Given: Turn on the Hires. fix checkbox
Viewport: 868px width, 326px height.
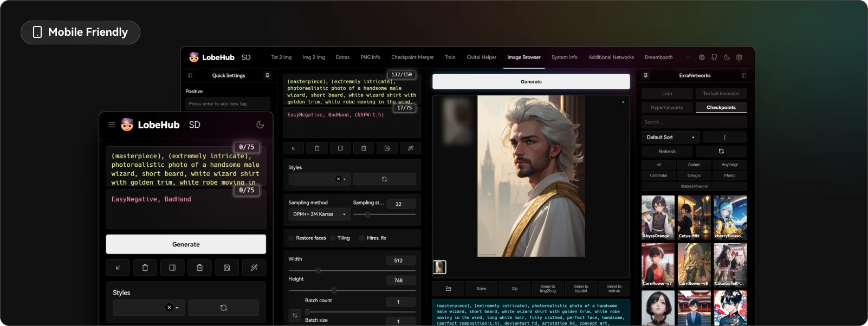Looking at the screenshot, I should click(362, 238).
